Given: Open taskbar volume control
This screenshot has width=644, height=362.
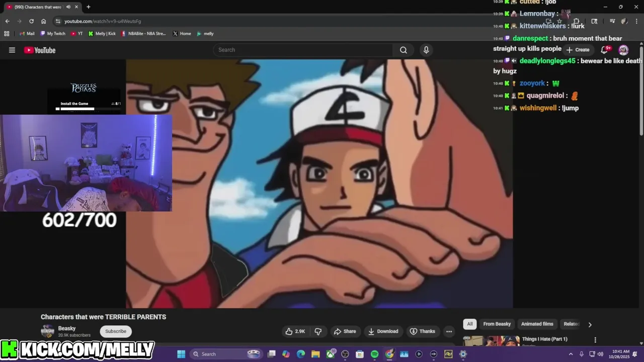Looking at the screenshot, I should tap(600, 354).
